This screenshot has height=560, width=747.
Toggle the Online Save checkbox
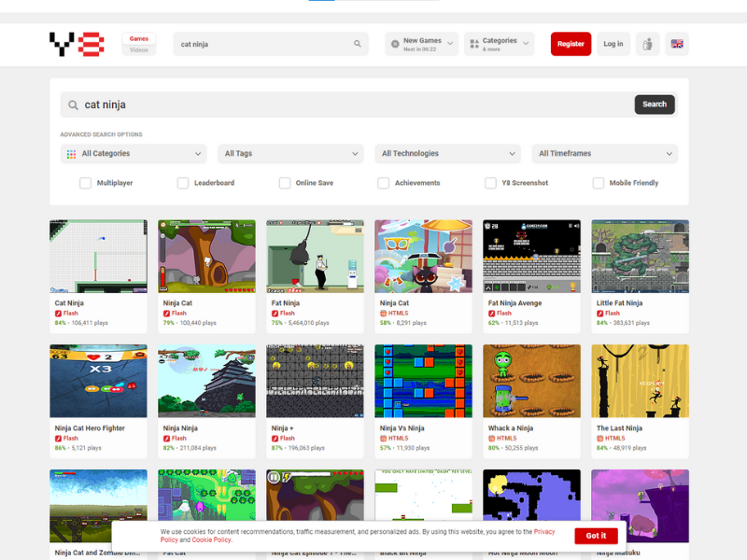point(285,183)
